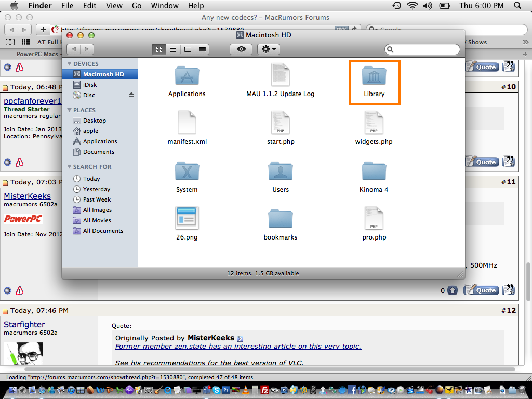Open the Action gear menu in Finder
This screenshot has height=399, width=532.
pos(269,49)
